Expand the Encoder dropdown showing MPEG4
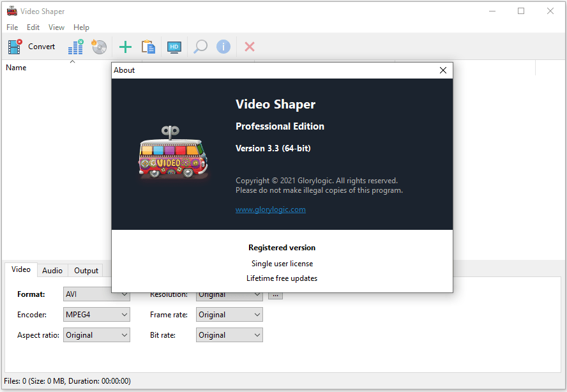 click(96, 315)
